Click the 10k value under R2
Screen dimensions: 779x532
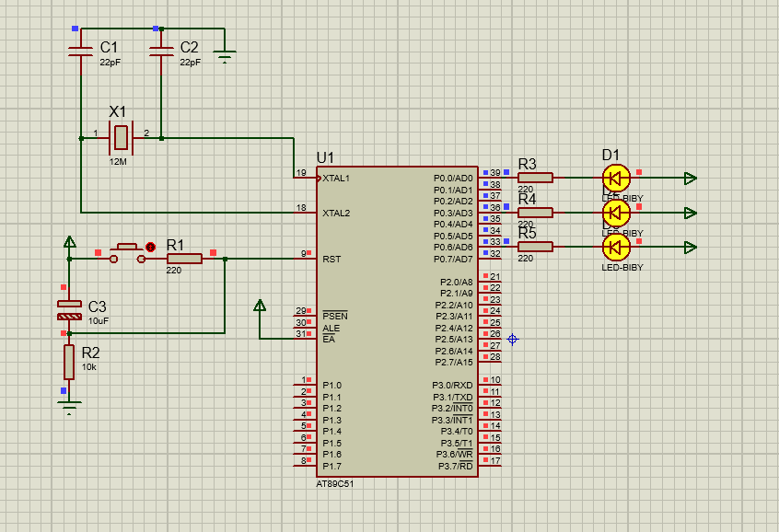tap(88, 367)
